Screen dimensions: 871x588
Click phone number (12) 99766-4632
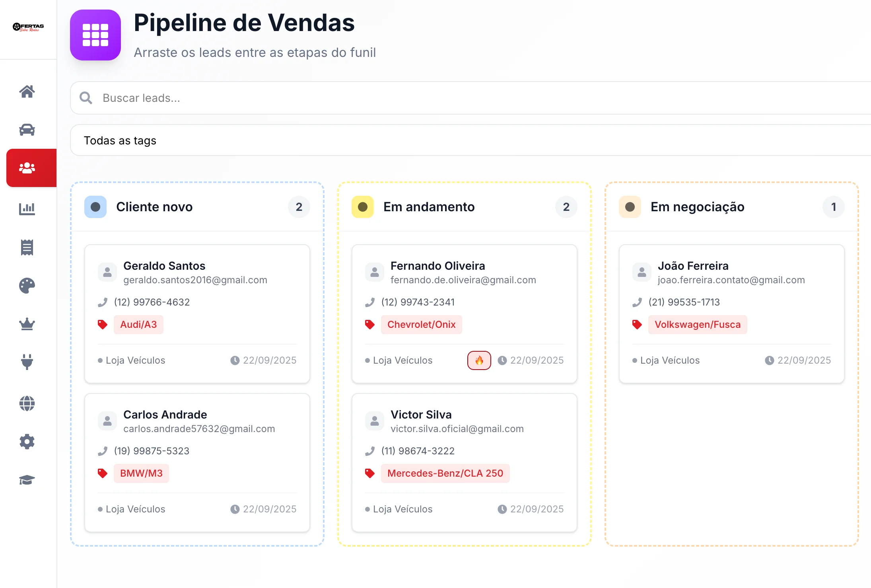[152, 302]
